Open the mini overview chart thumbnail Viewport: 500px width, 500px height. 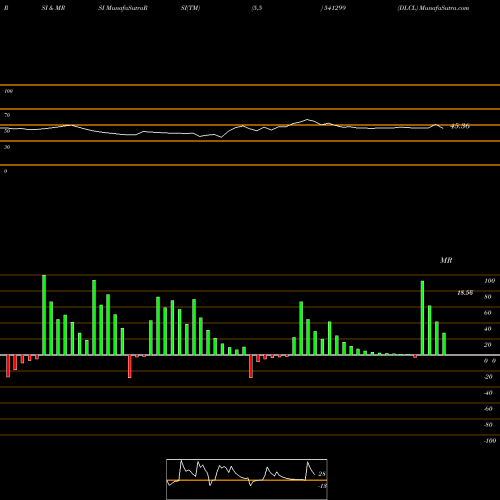[x=247, y=479]
